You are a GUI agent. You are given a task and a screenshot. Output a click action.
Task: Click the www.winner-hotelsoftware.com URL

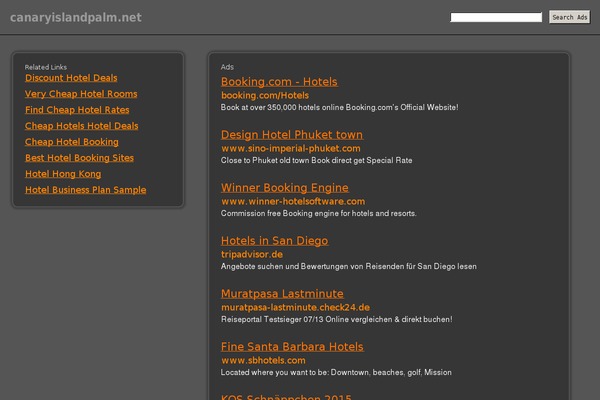pyautogui.click(x=293, y=201)
